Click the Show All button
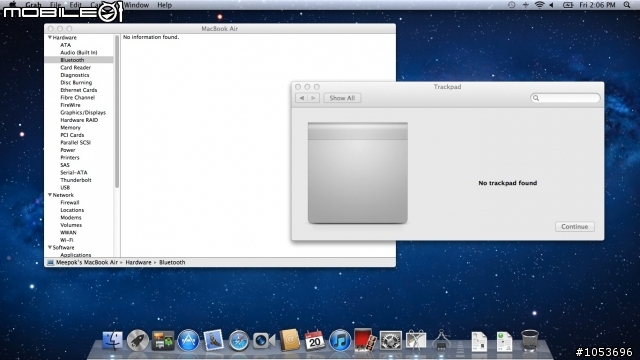 [342, 98]
